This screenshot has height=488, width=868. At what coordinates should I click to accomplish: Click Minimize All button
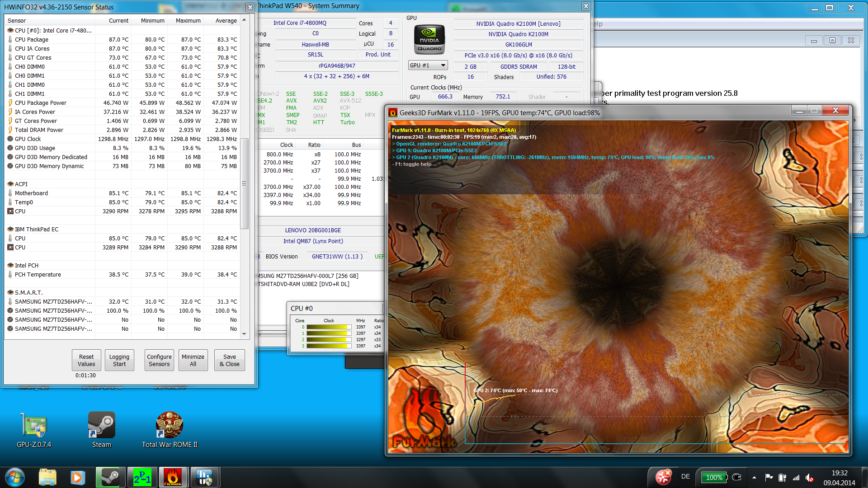[193, 360]
